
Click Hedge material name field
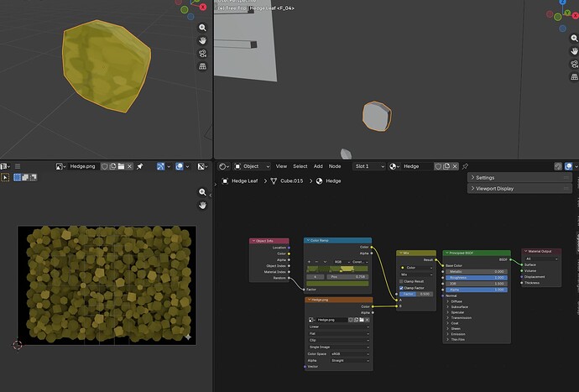(x=417, y=167)
